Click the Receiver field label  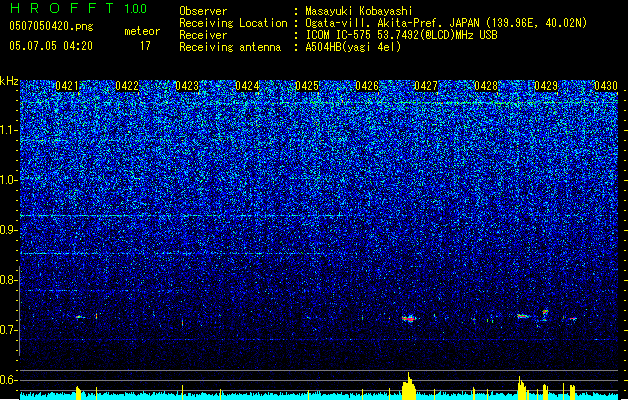203,35
